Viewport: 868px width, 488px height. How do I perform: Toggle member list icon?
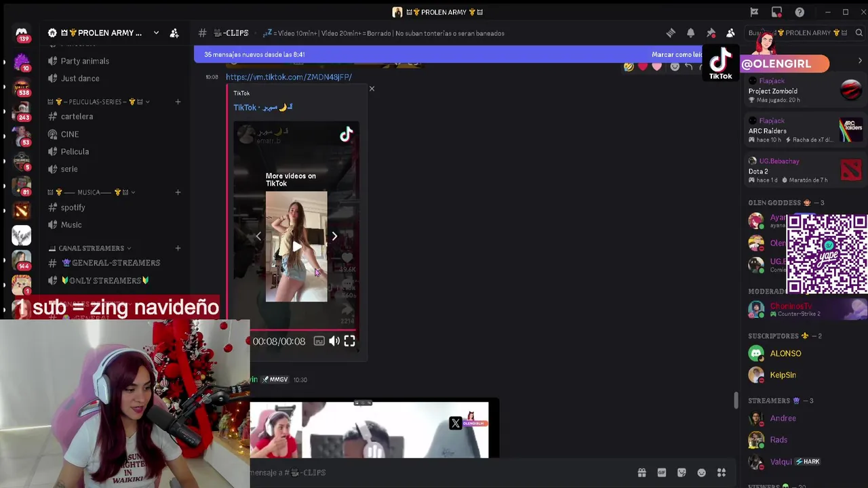[x=730, y=33]
